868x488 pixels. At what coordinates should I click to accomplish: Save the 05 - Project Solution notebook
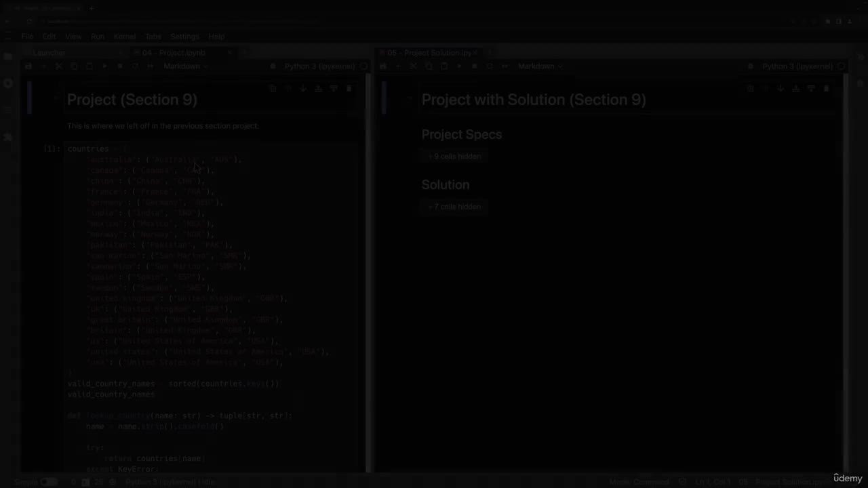tap(383, 66)
